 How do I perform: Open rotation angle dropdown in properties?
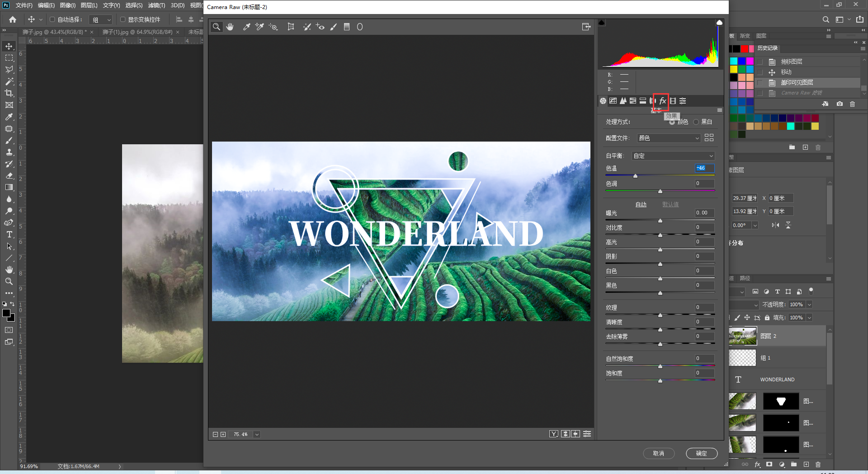pos(755,225)
